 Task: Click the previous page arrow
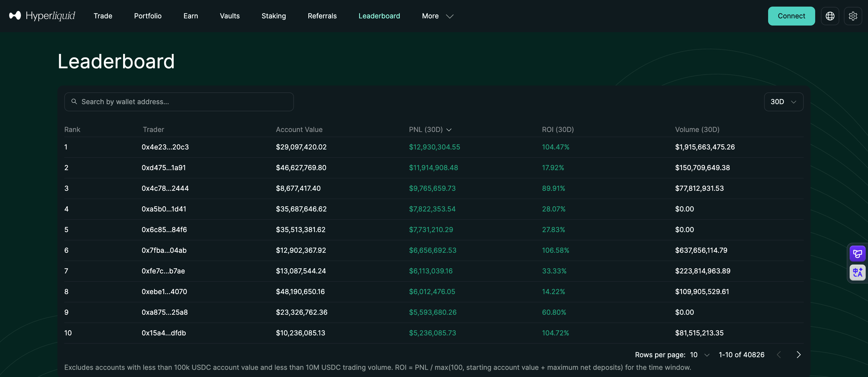coord(779,354)
